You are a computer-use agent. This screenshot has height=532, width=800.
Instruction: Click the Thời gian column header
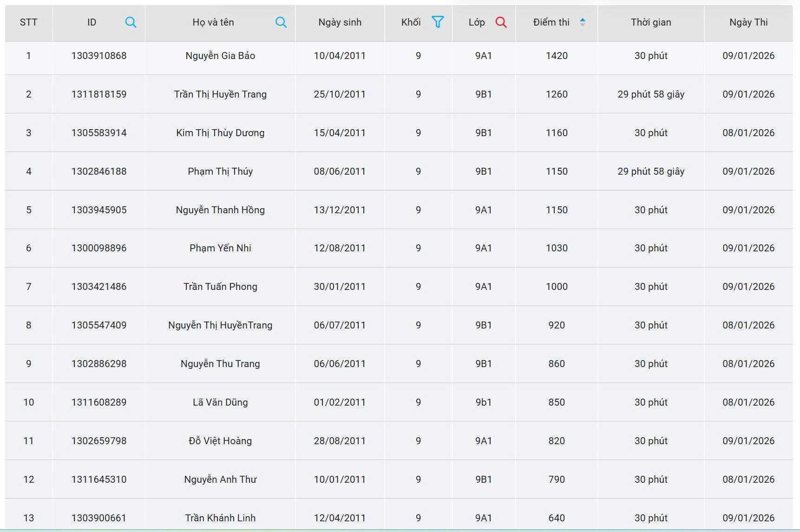(650, 22)
